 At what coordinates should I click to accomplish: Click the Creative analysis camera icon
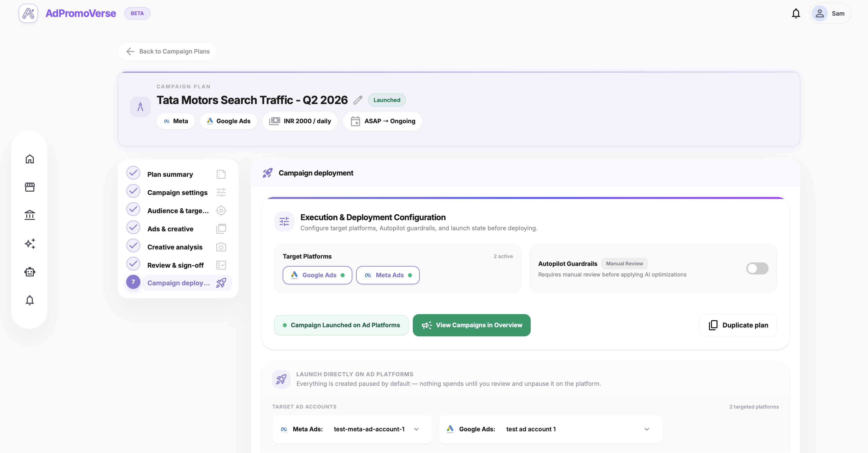221,247
